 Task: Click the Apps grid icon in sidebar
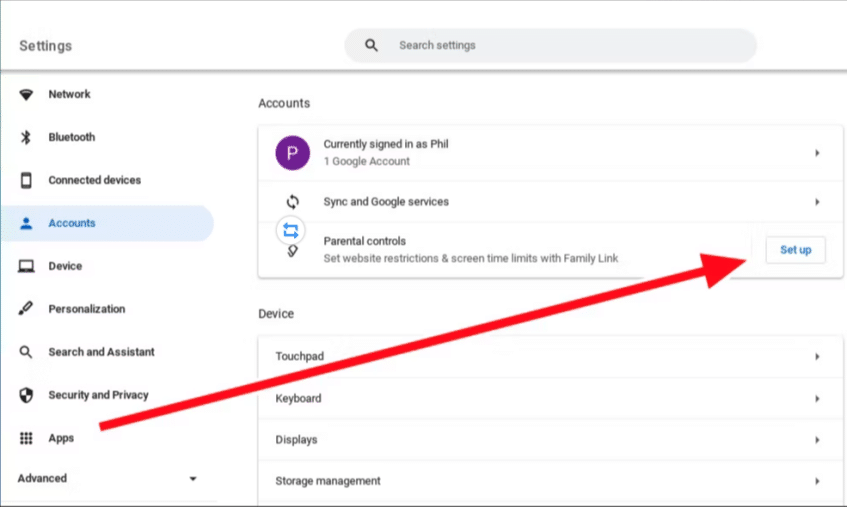point(26,439)
